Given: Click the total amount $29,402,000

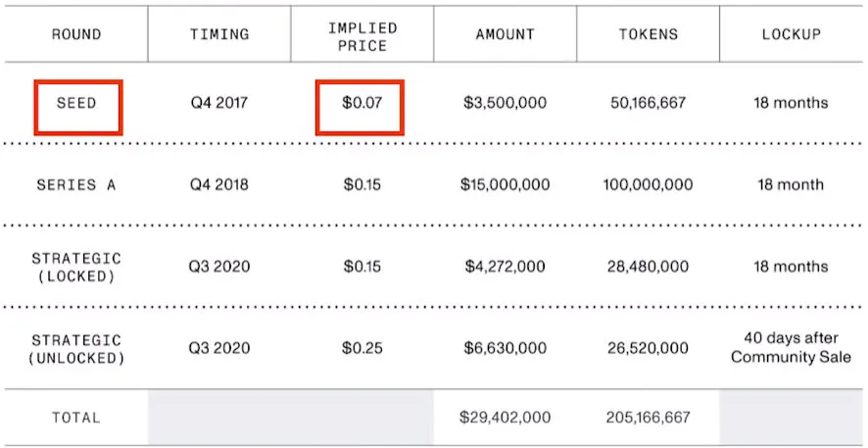Looking at the screenshot, I should click(505, 418).
